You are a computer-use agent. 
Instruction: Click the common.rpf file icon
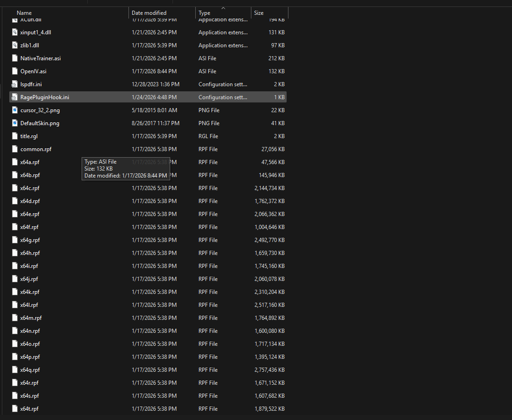pos(15,149)
